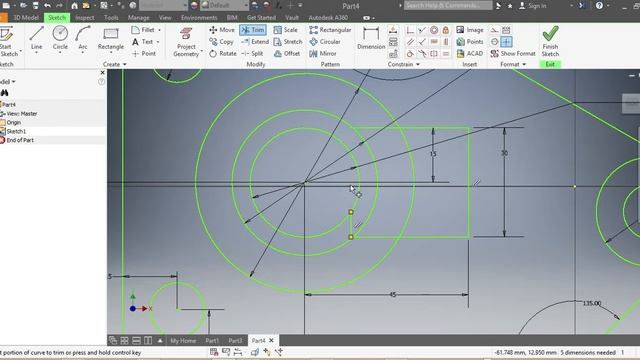Apply the Perpendicular constraint
Image resolution: width=640 pixels, height=360 pixels.
[x=422, y=42]
